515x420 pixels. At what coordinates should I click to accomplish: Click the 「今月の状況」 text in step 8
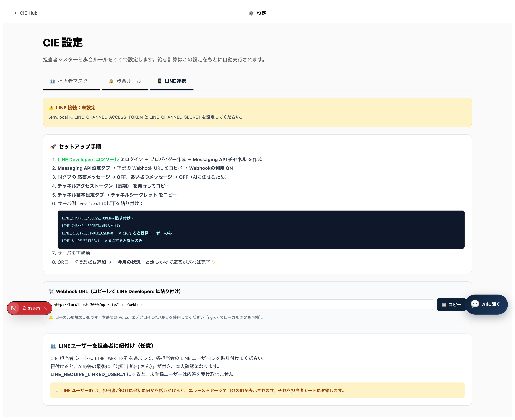tap(129, 262)
